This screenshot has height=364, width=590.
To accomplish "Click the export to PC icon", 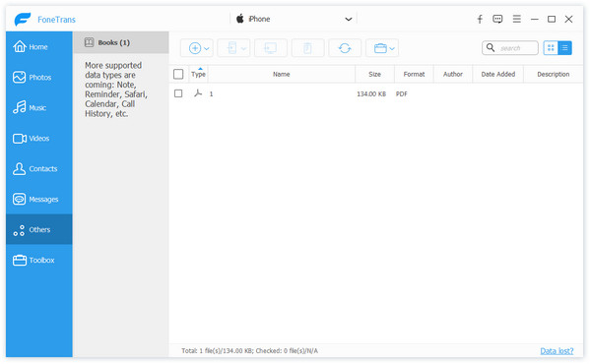I will [271, 48].
